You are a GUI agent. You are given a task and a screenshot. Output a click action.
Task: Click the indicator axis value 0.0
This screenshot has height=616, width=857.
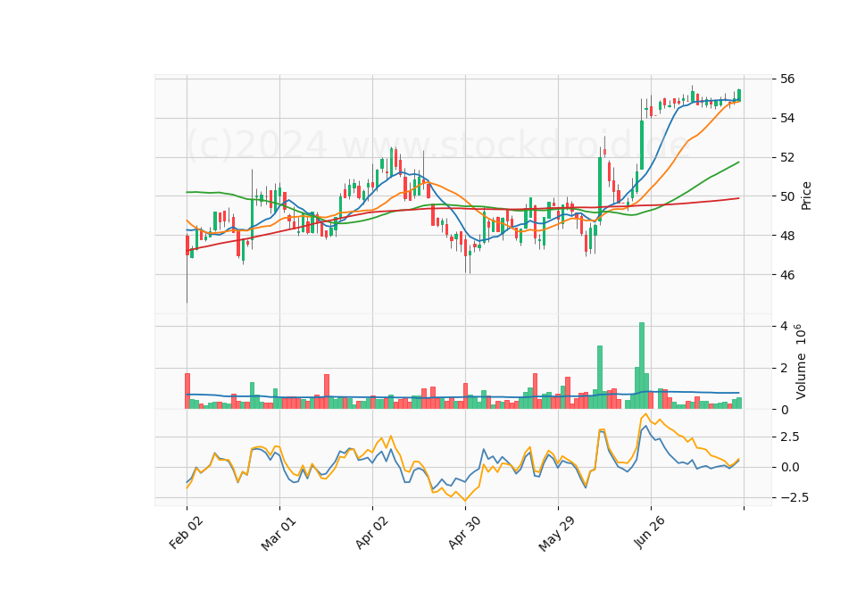click(x=790, y=467)
